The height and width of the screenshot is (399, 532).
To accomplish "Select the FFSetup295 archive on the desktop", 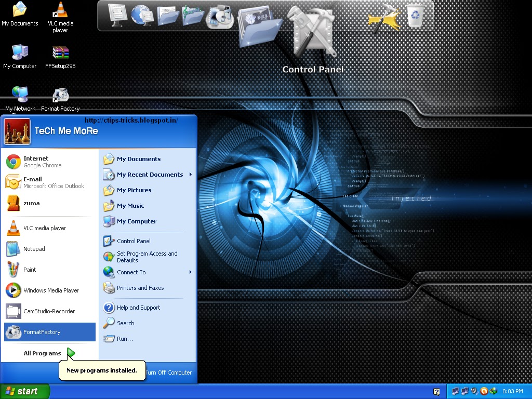I will point(60,56).
